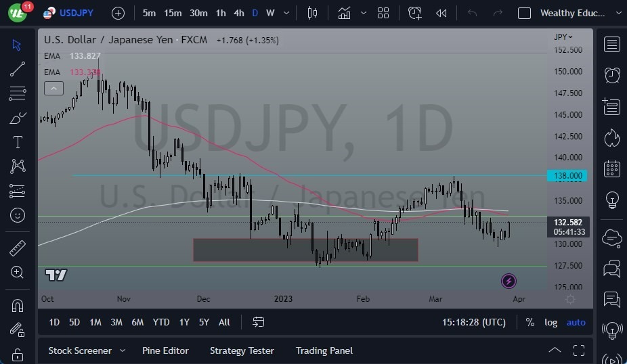This screenshot has height=364, width=627.
Task: Toggle auto scale mode
Action: pyautogui.click(x=576, y=322)
